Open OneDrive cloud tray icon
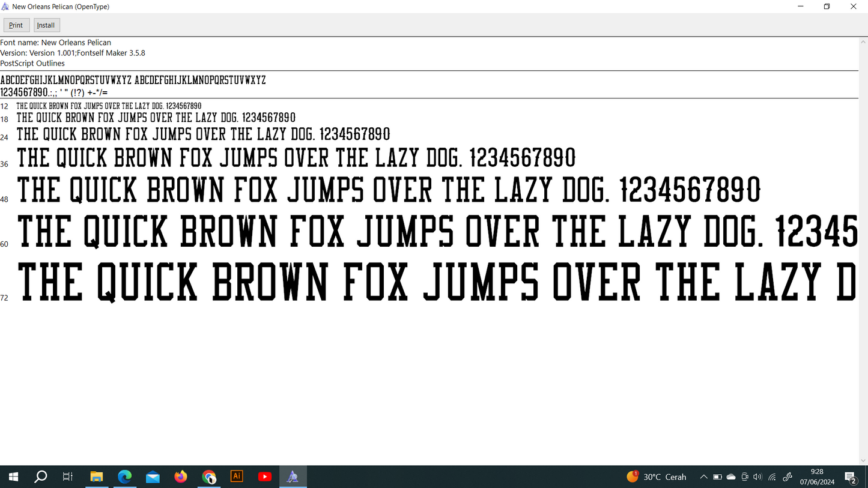Viewport: 868px width, 488px height. (x=731, y=477)
